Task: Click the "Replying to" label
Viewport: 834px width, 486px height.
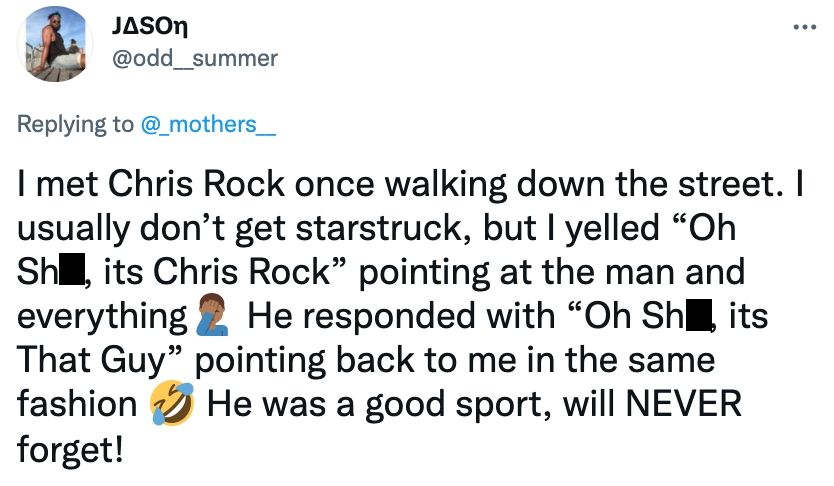Action: click(76, 124)
